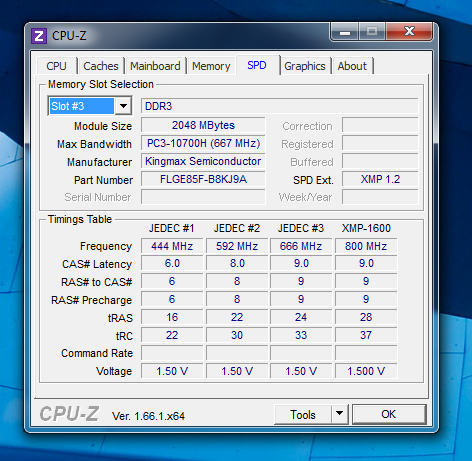Expand the Slot #3 dropdown arrow
The width and height of the screenshot is (472, 461).
coord(123,106)
